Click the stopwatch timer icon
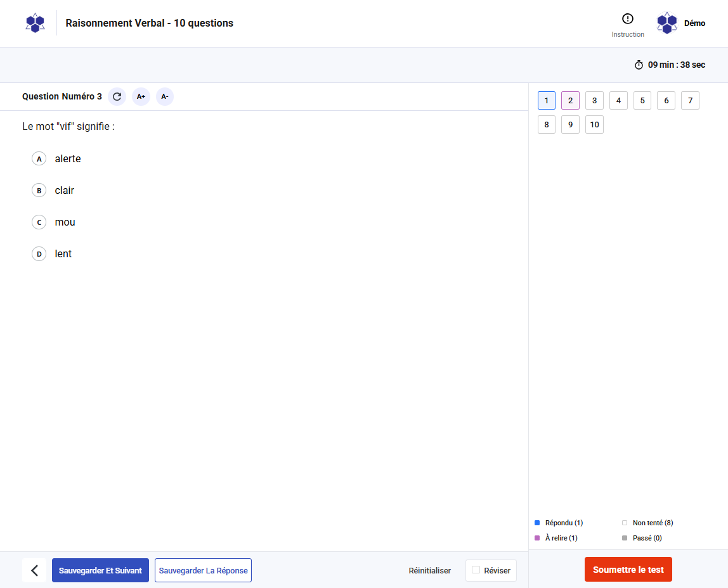The height and width of the screenshot is (588, 728). point(639,65)
